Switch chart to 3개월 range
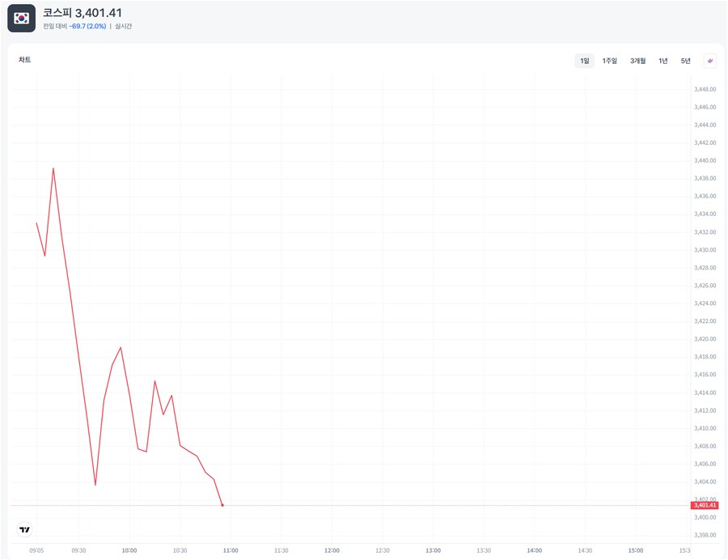This screenshot has width=728, height=560. click(637, 61)
